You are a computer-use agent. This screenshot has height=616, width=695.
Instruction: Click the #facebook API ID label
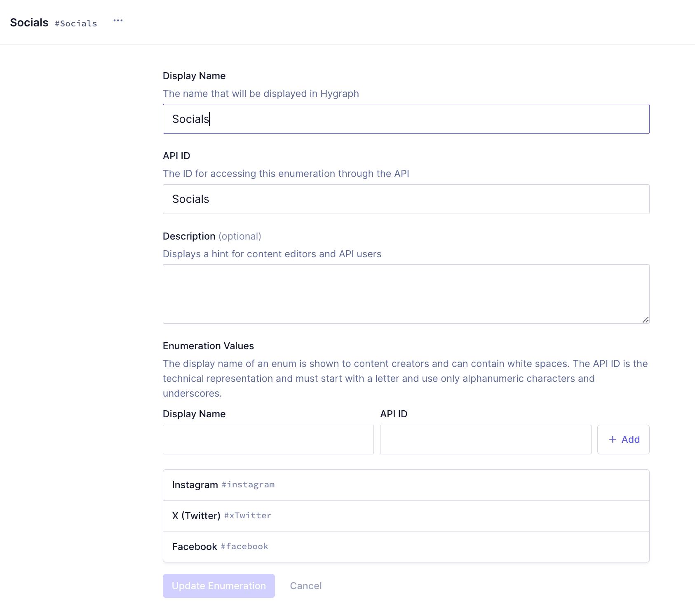pos(244,547)
